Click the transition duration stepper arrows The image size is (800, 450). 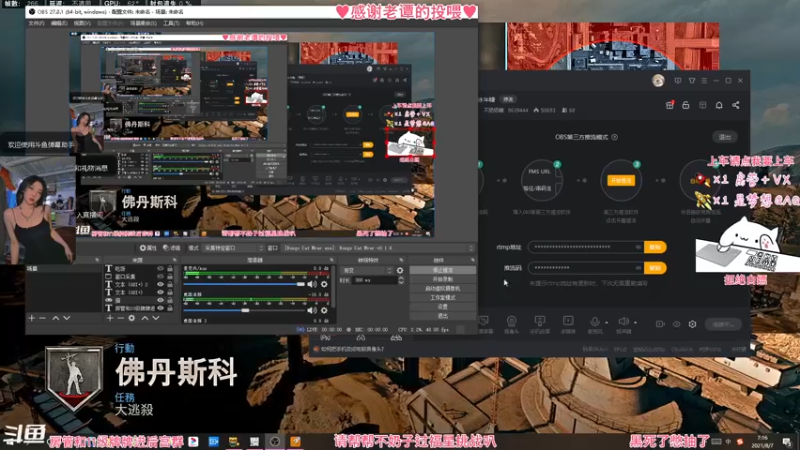pyautogui.click(x=401, y=280)
